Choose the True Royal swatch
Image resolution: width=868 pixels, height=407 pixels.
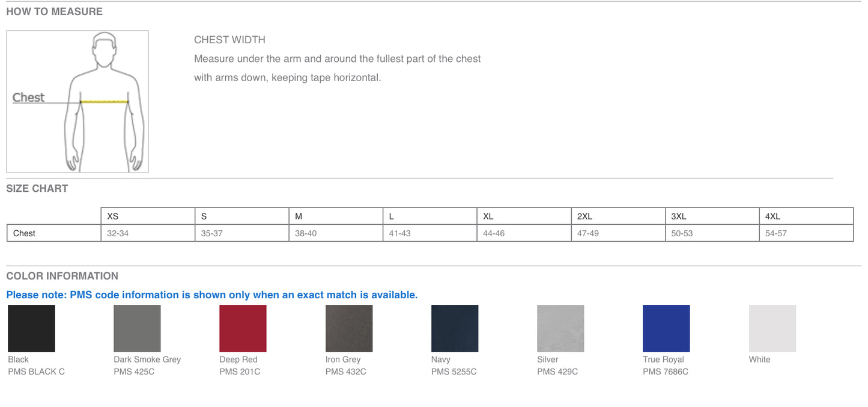[x=666, y=328]
